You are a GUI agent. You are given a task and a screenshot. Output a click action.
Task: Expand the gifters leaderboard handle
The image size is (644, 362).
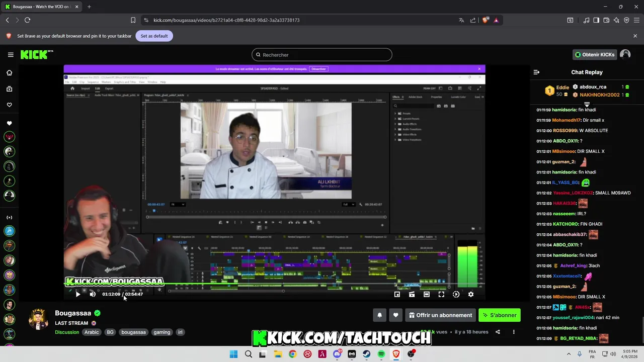point(587,104)
